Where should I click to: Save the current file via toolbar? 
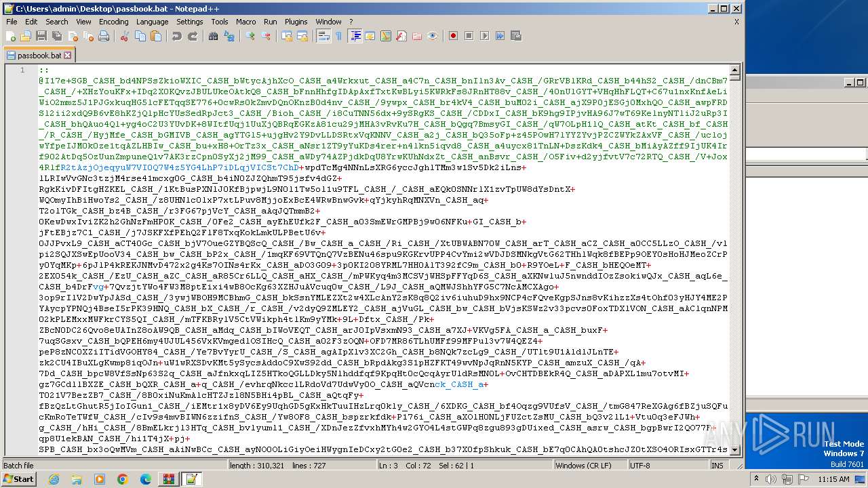[x=41, y=36]
